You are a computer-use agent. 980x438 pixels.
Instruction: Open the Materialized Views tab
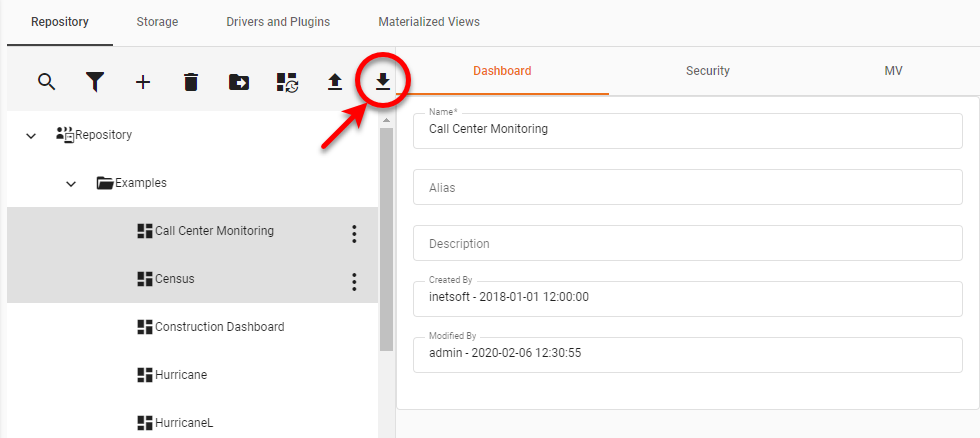pyautogui.click(x=429, y=22)
